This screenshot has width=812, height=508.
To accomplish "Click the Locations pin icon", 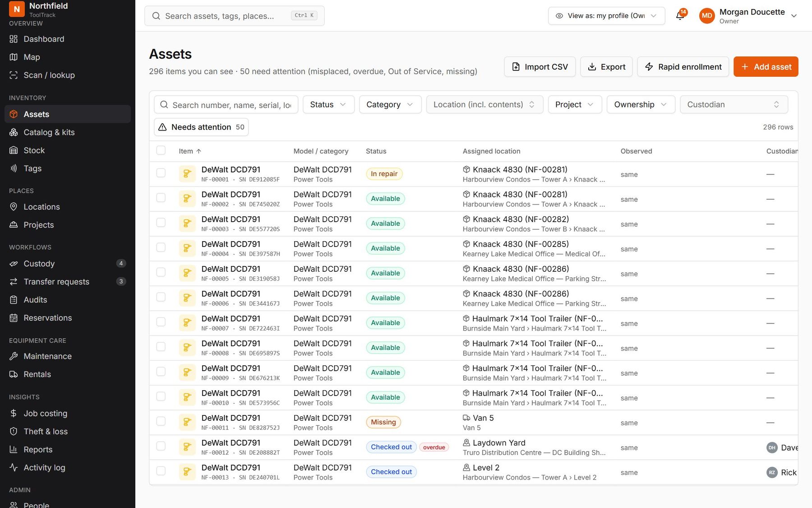I will click(x=14, y=207).
